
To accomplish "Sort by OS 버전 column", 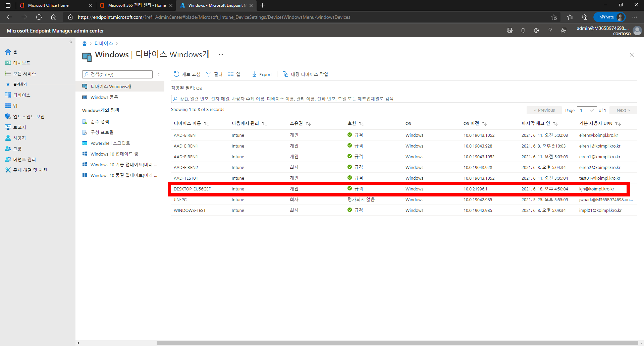I will pos(475,124).
